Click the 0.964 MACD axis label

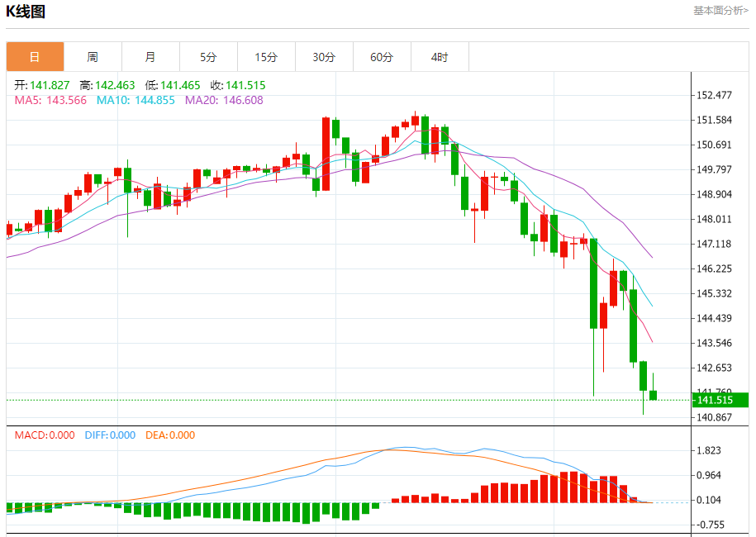tap(709, 475)
